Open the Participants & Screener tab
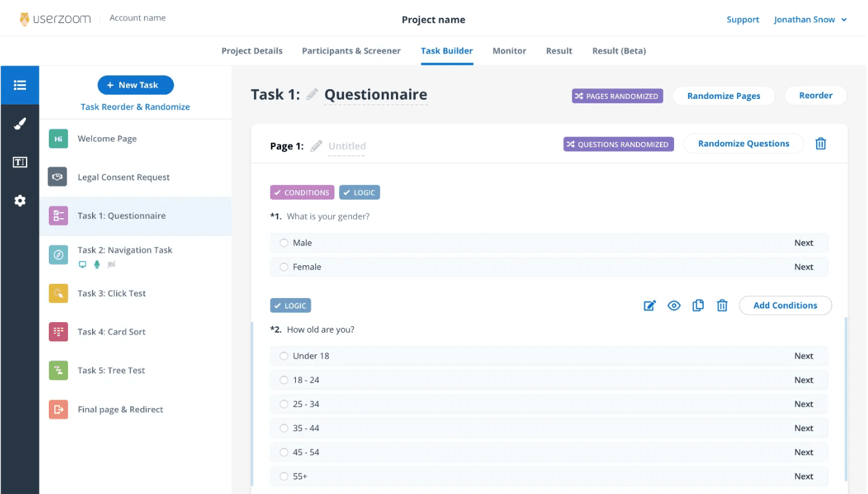Screen dimensions: 868x494 (351, 51)
